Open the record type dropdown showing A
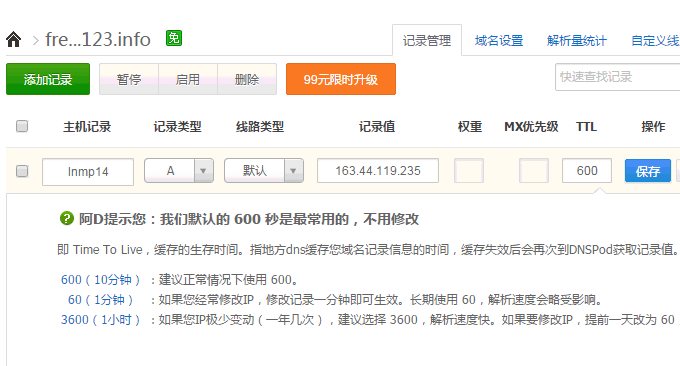This screenshot has width=680, height=366. coord(179,170)
